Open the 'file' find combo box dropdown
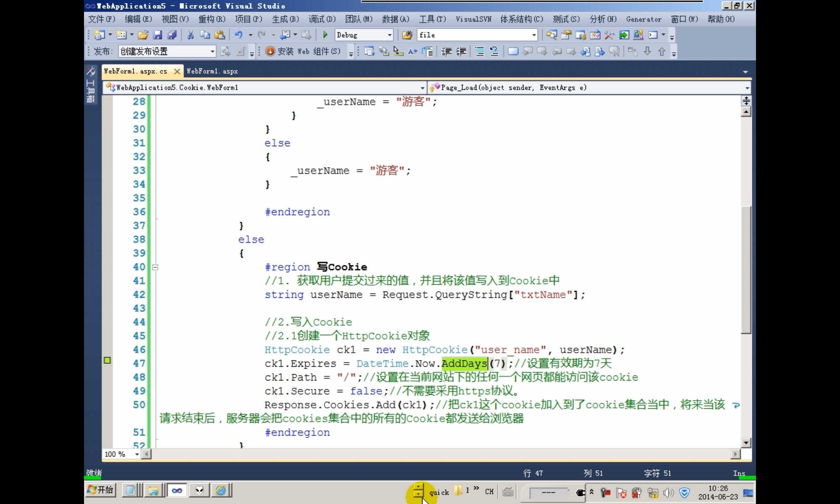Screen dimensions: 840x504 coord(534,35)
